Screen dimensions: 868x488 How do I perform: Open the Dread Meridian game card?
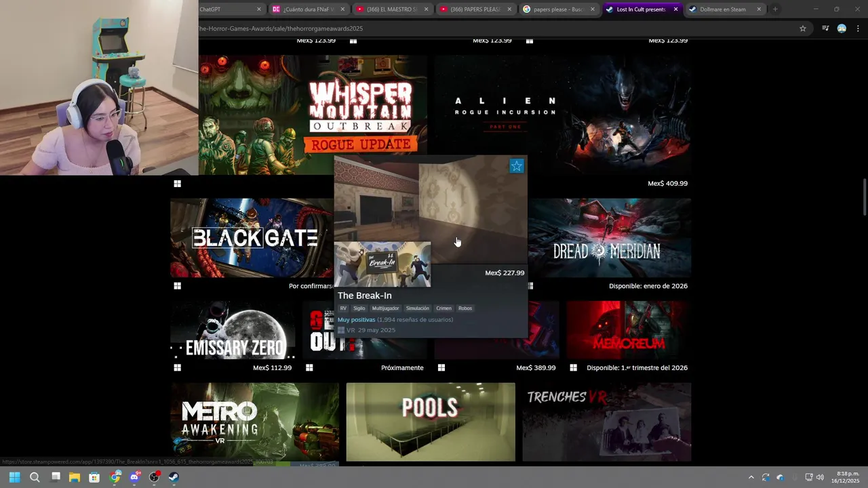click(610, 238)
